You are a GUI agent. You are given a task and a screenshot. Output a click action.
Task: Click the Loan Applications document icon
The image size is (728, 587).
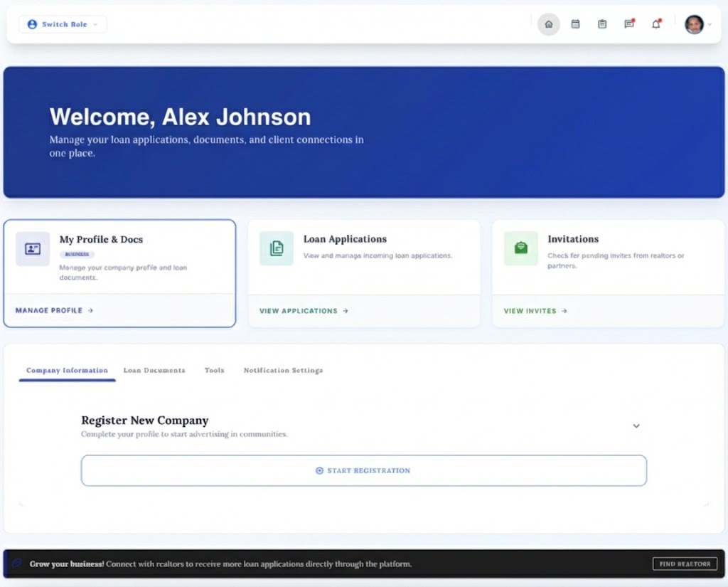click(277, 248)
